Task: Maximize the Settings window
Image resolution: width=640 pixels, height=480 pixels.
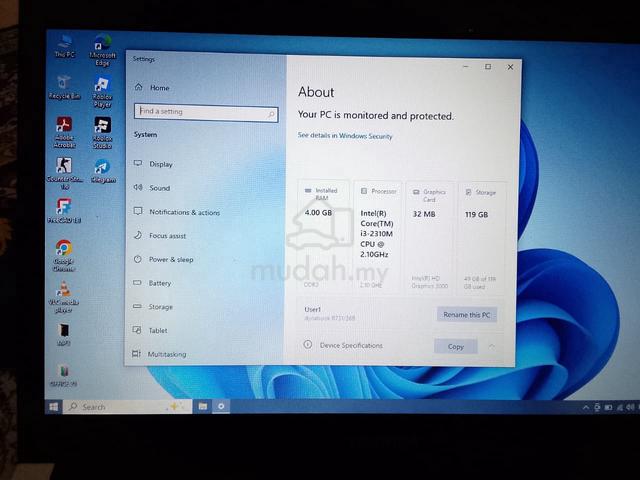Action: coord(488,67)
